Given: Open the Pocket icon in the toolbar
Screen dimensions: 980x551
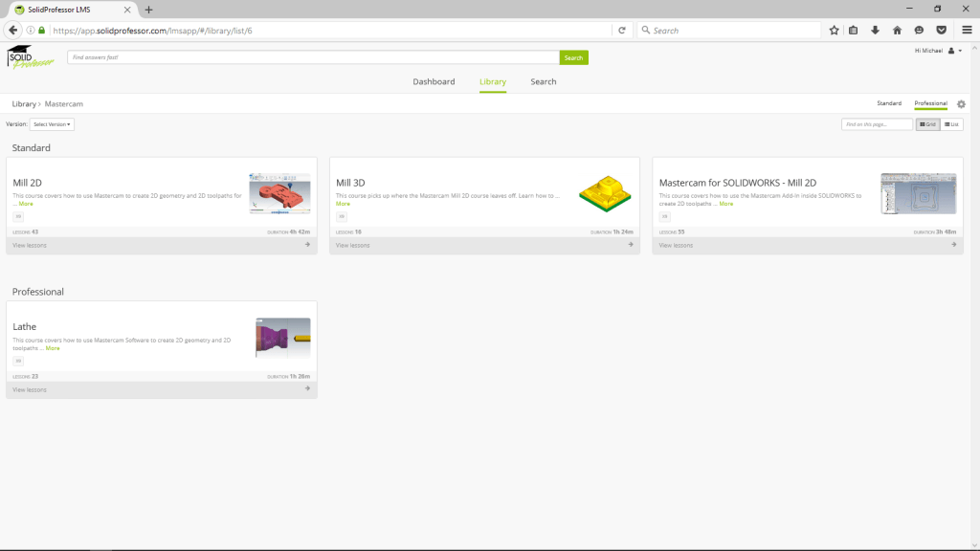Looking at the screenshot, I should click(x=941, y=31).
